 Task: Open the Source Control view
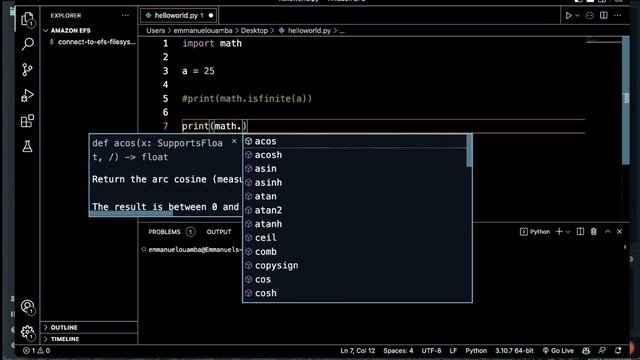click(x=27, y=69)
